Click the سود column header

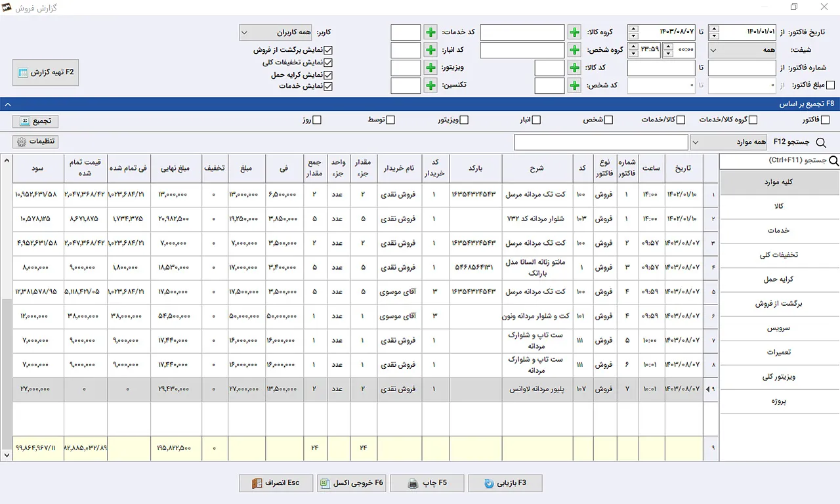tap(38, 168)
